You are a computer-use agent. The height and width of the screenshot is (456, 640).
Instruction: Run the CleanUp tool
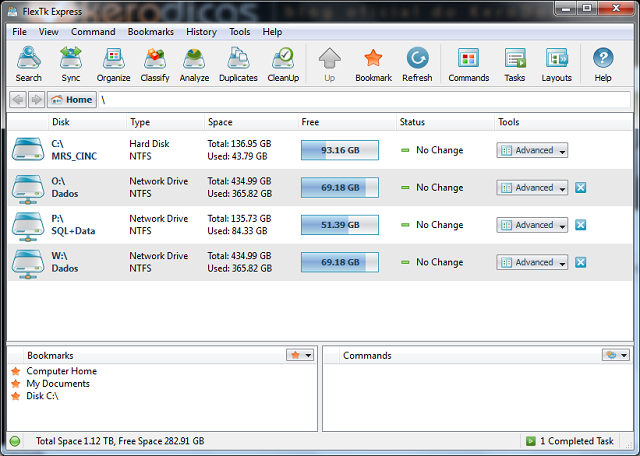pyautogui.click(x=283, y=64)
